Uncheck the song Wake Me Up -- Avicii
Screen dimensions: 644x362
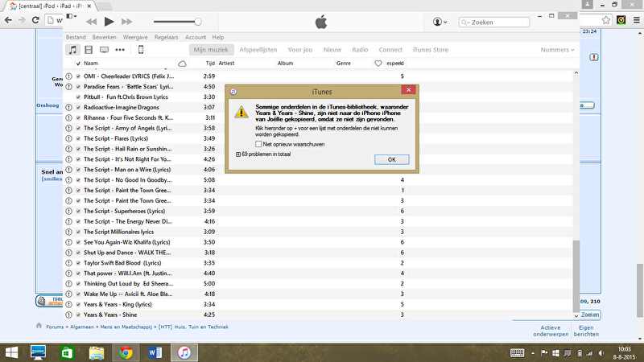(x=78, y=294)
